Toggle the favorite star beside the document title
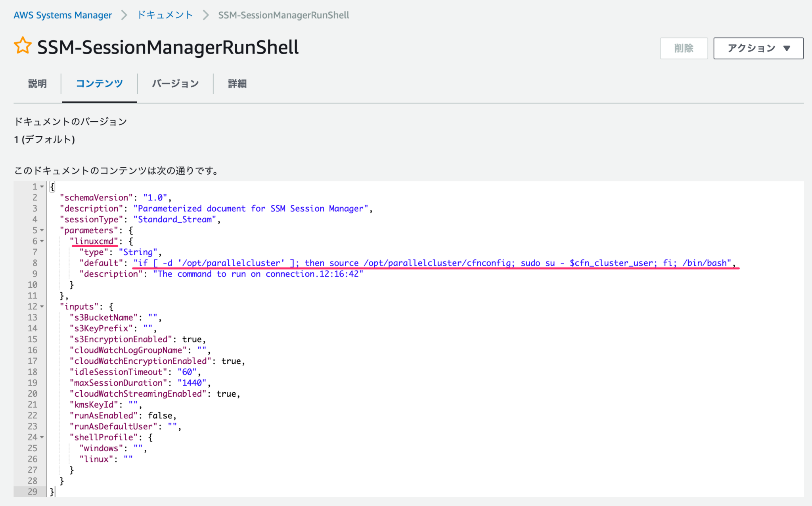Viewport: 812px width, 506px height. coord(23,46)
